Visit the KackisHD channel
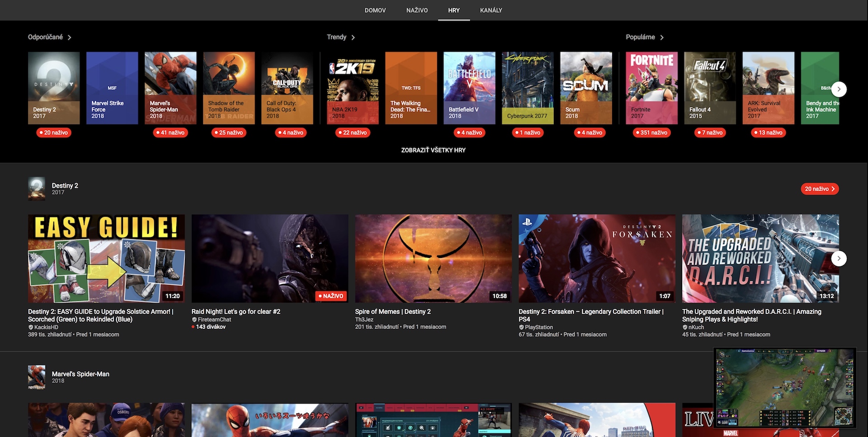 coord(46,327)
